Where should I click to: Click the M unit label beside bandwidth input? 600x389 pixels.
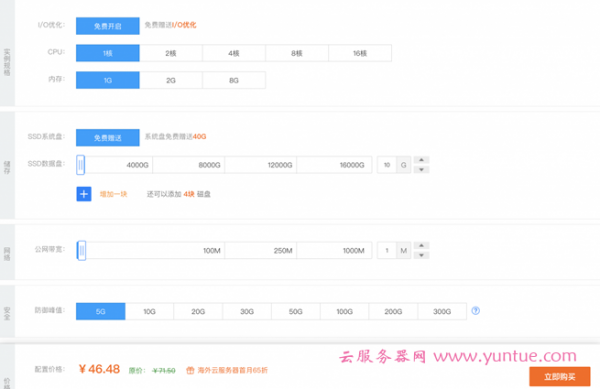click(x=403, y=251)
